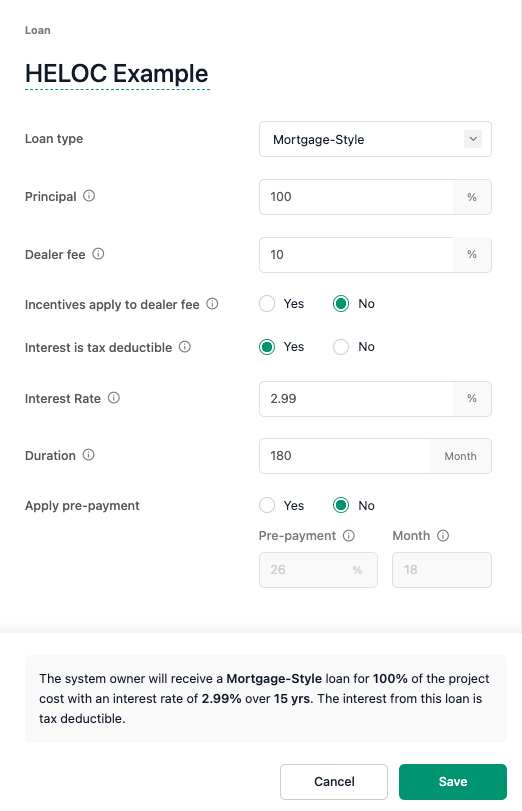Image resolution: width=522 pixels, height=811 pixels.
Task: Show info for Incentives apply to dealer fee
Action: point(212,304)
